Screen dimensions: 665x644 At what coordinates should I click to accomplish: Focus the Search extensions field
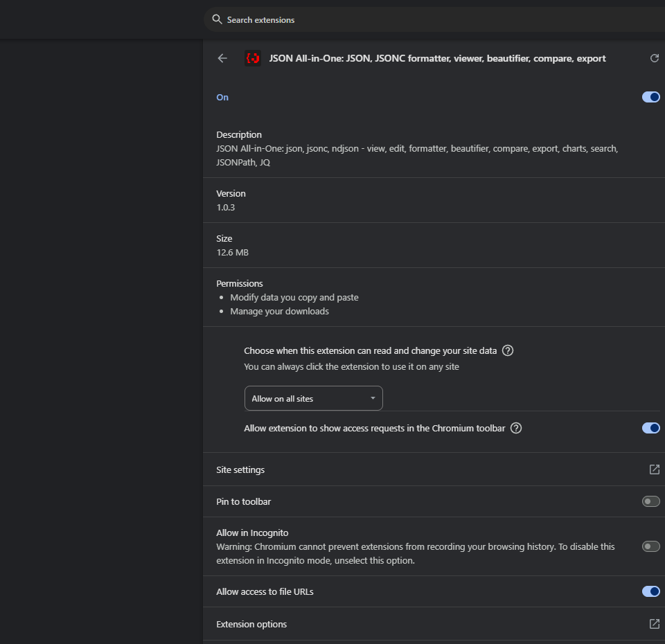point(434,19)
